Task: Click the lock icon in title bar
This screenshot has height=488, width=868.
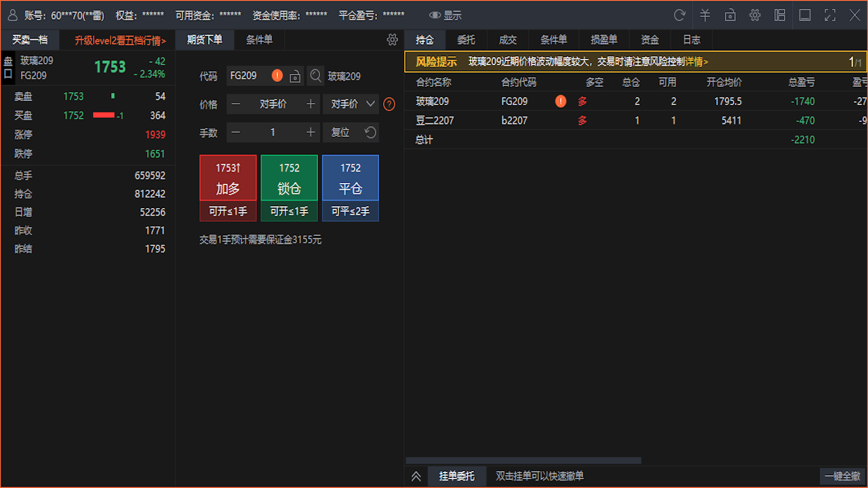Action: tap(730, 15)
